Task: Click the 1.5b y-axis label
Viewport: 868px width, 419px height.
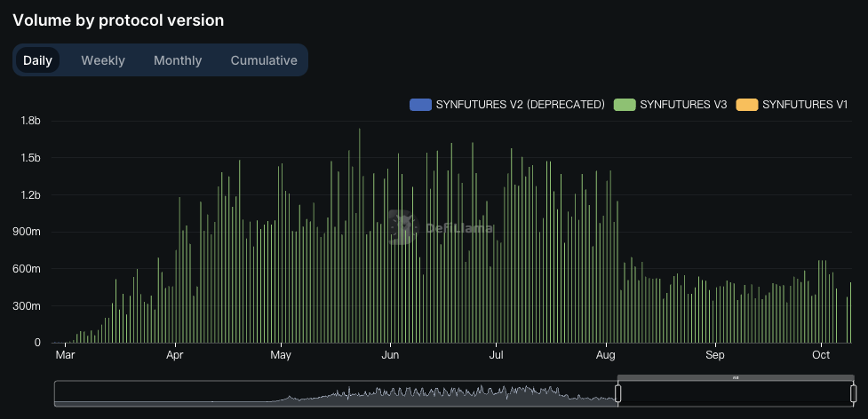Action: pos(30,158)
